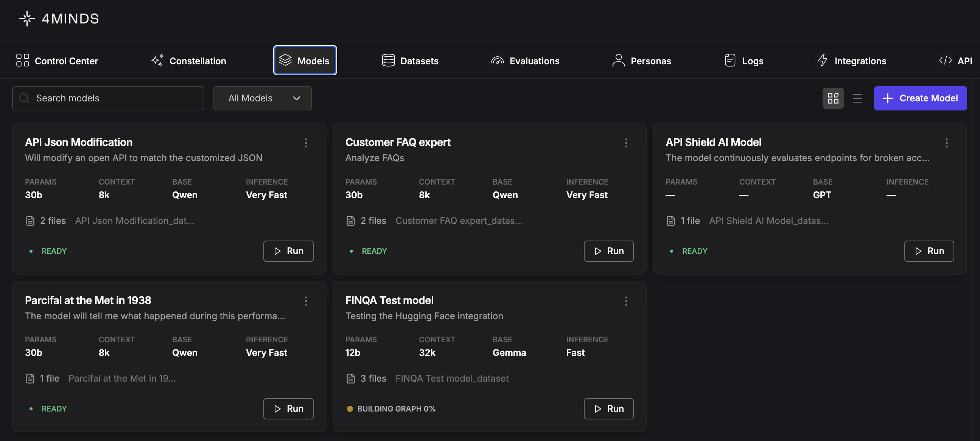Click the Create Model button
This screenshot has width=980, height=441.
click(x=920, y=98)
